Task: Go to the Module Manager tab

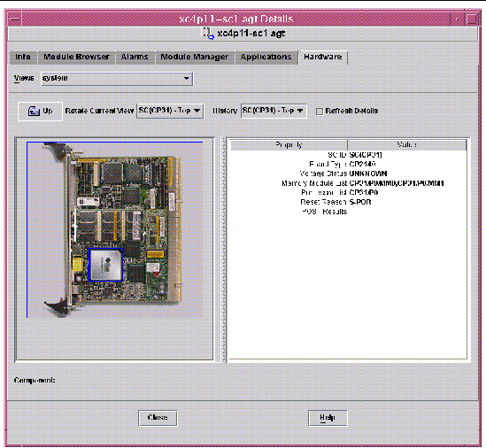Action: click(194, 57)
